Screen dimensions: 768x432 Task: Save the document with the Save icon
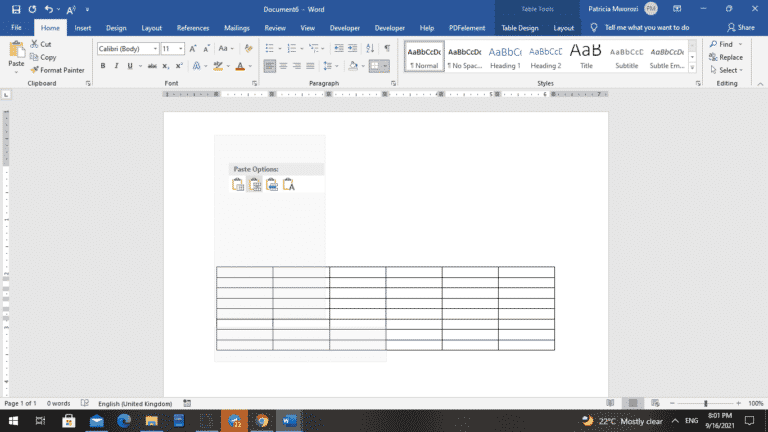(x=16, y=9)
